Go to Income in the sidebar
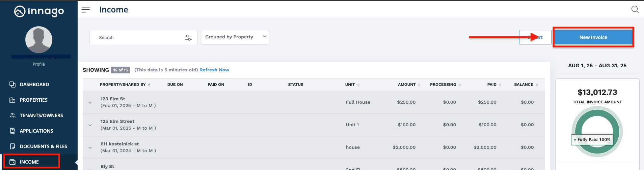Image resolution: width=644 pixels, height=170 pixels. pos(29,162)
